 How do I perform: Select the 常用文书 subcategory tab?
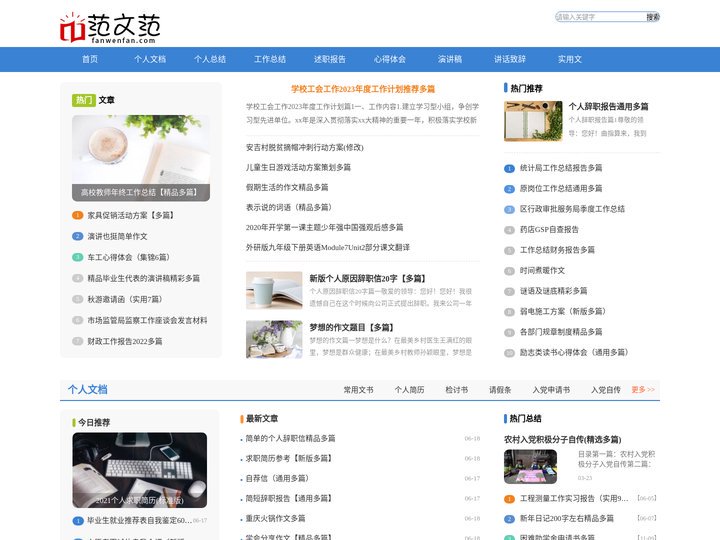click(x=358, y=390)
